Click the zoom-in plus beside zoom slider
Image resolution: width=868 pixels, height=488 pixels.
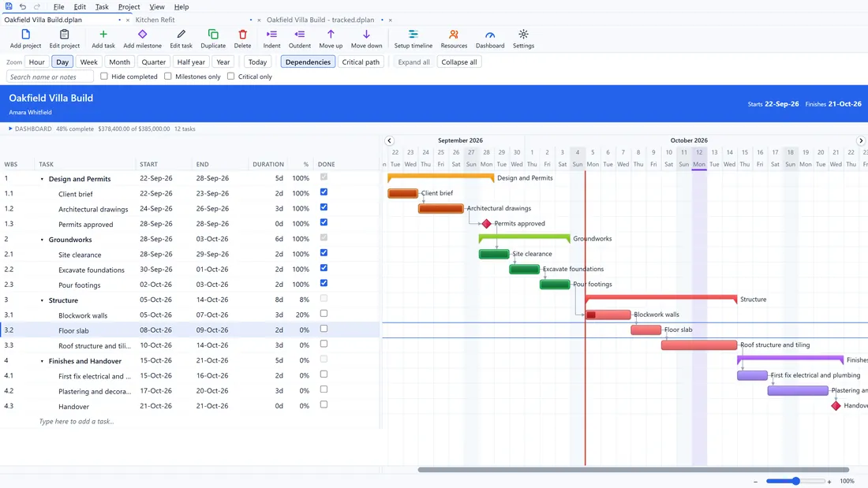[x=829, y=482]
